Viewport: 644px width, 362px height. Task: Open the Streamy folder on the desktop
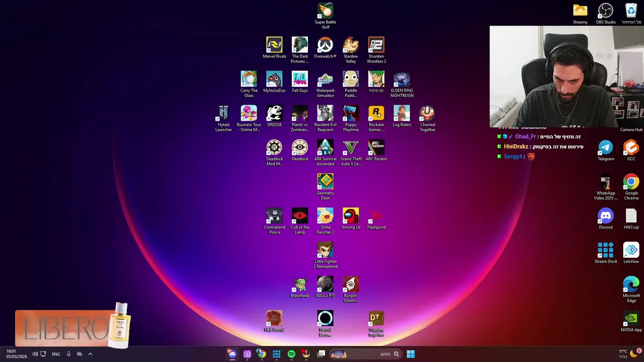[x=580, y=14]
